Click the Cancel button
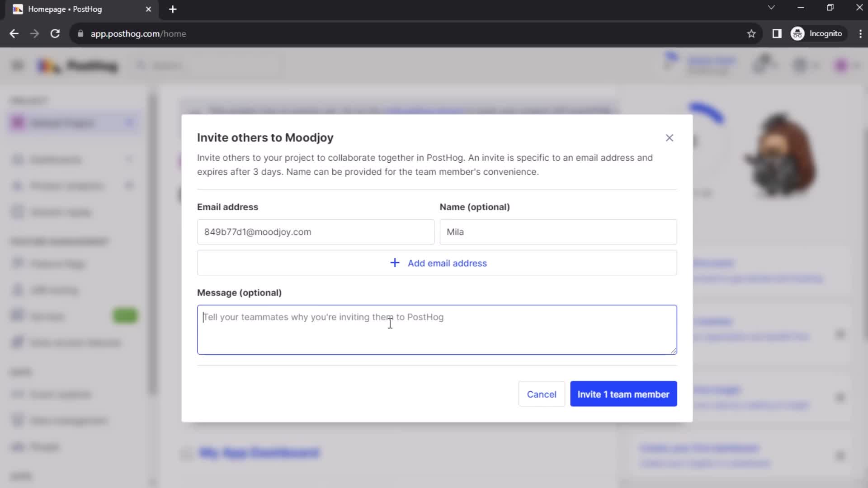Viewport: 868px width, 488px height. pos(541,394)
